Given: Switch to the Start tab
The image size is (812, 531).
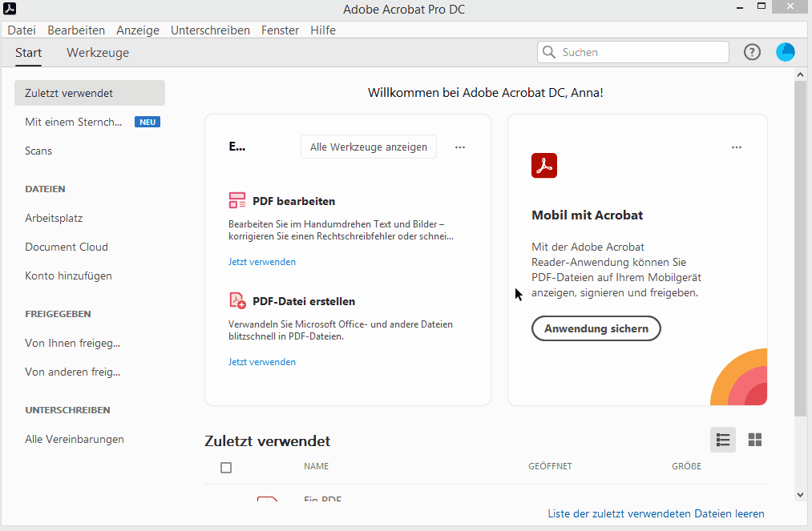Looking at the screenshot, I should tap(29, 53).
